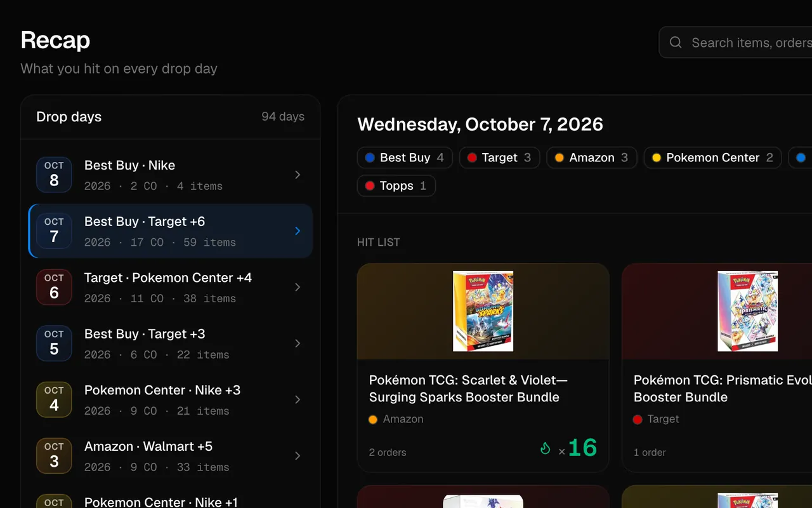The height and width of the screenshot is (508, 812).
Task: Click the search magnifier icon
Action: [676, 43]
